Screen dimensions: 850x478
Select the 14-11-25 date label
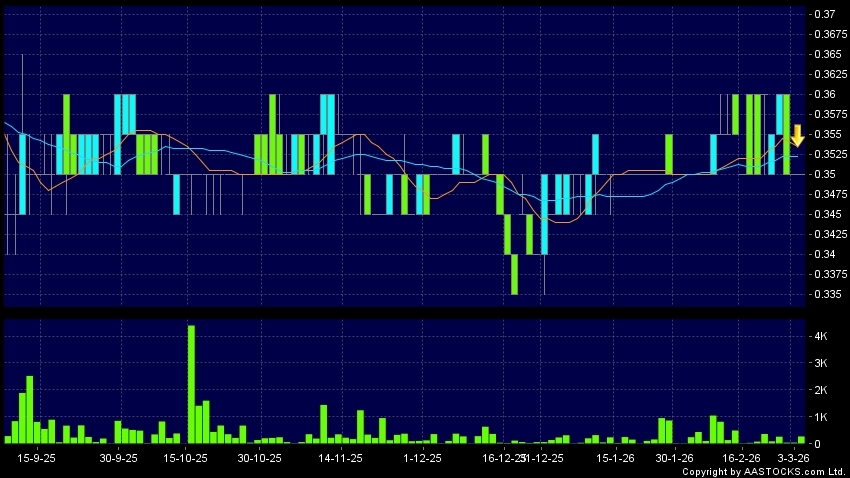[x=339, y=457]
